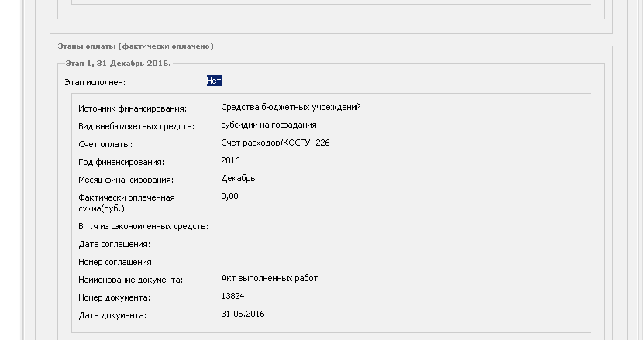Click the financing year value 2016
This screenshot has height=340, width=644.
(230, 160)
